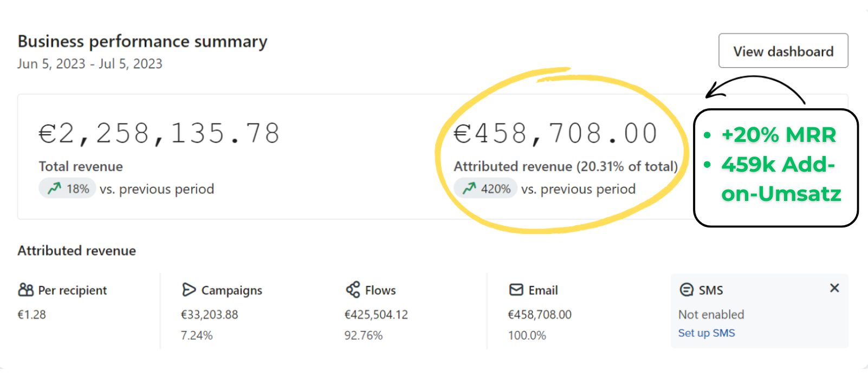868x378 pixels.
Task: Select the Campaigns label
Action: (232, 291)
